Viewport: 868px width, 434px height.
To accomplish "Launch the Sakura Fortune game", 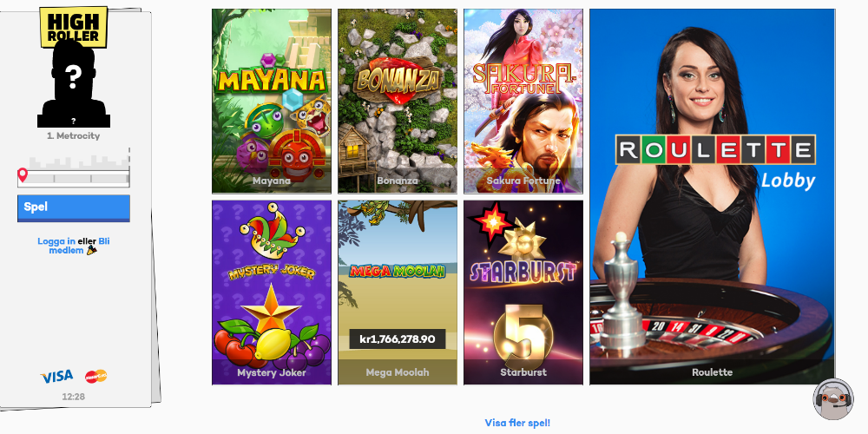I will click(523, 101).
